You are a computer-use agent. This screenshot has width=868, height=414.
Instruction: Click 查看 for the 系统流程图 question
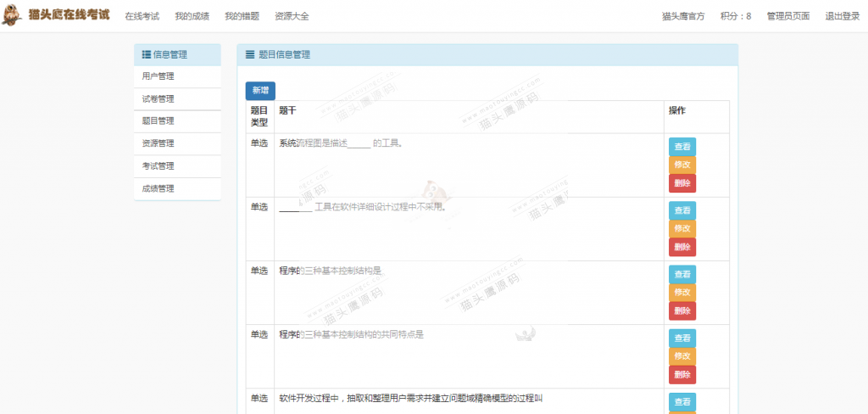click(x=682, y=147)
